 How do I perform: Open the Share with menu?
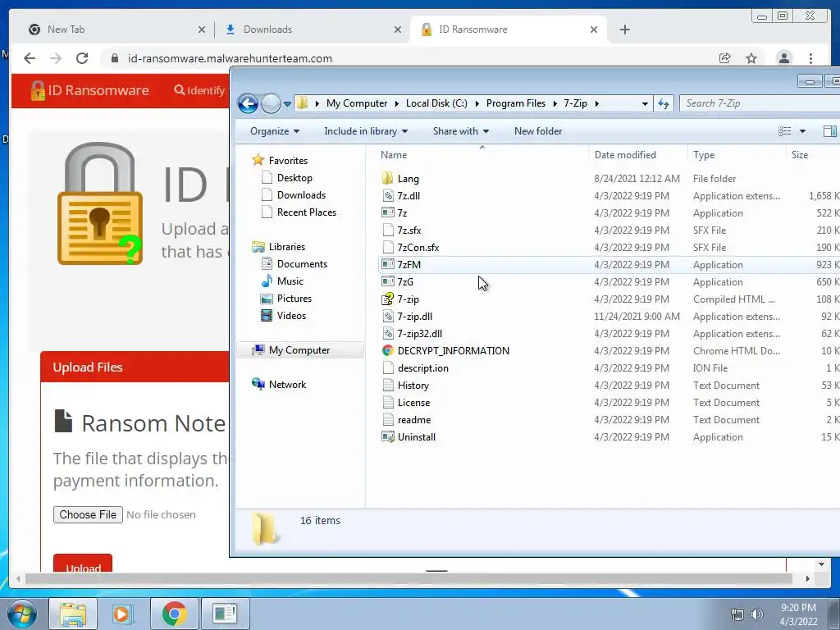tap(461, 131)
